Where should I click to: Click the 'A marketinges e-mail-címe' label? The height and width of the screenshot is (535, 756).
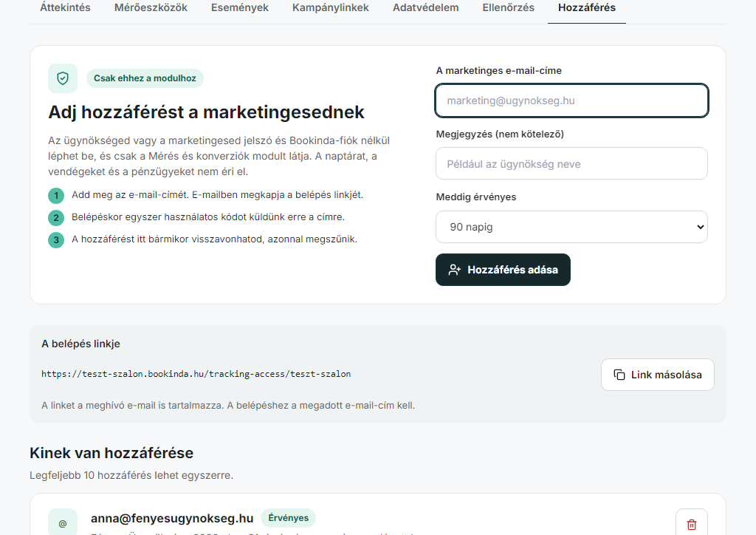(498, 71)
